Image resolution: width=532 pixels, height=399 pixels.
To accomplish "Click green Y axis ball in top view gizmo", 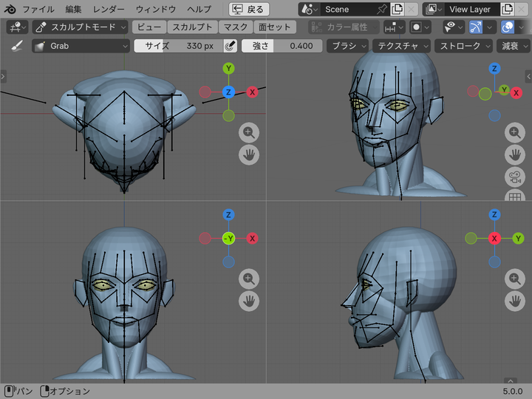I will pyautogui.click(x=228, y=69).
